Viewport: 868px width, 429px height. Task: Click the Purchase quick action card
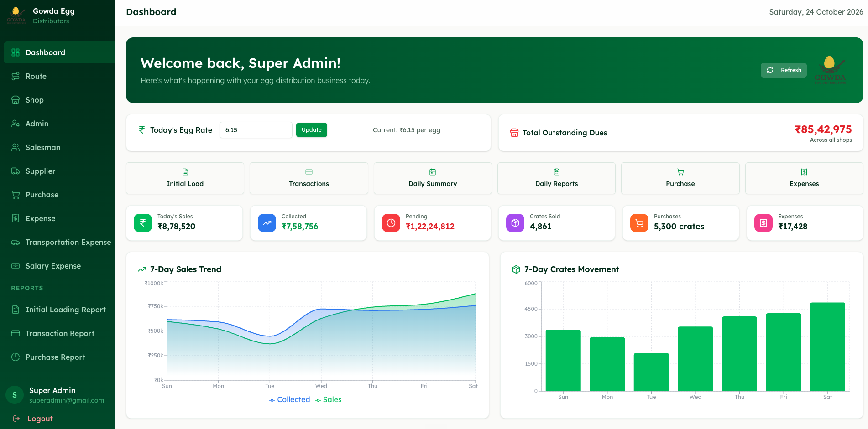click(x=680, y=178)
